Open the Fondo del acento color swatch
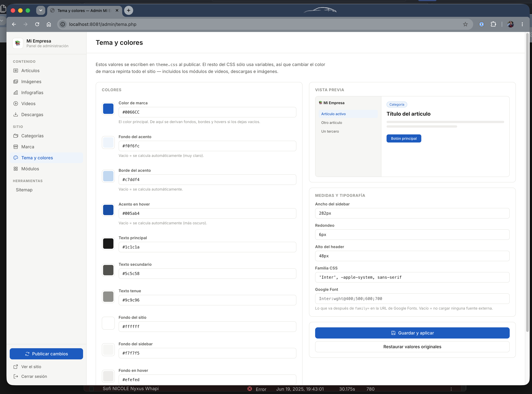This screenshot has height=394, width=532. coord(108,142)
